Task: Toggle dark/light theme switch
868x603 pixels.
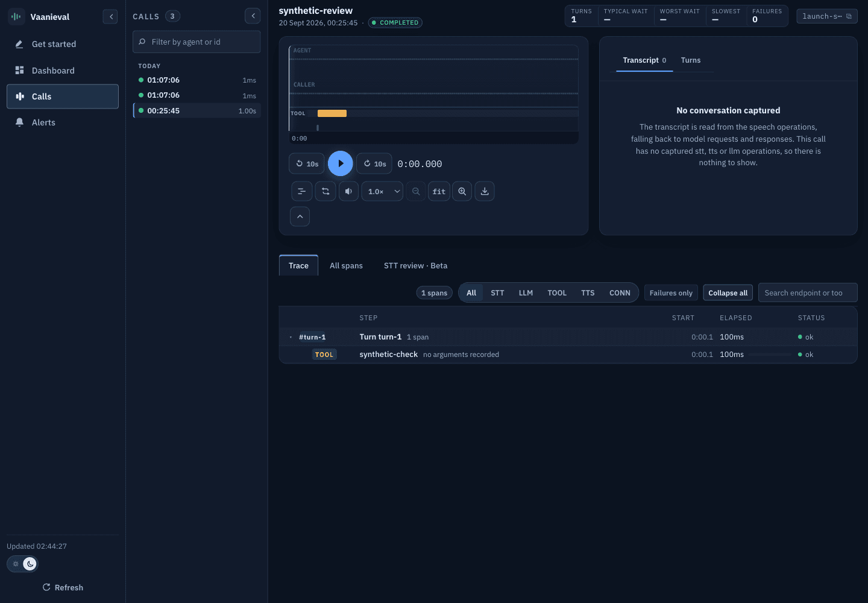Action: [22, 564]
